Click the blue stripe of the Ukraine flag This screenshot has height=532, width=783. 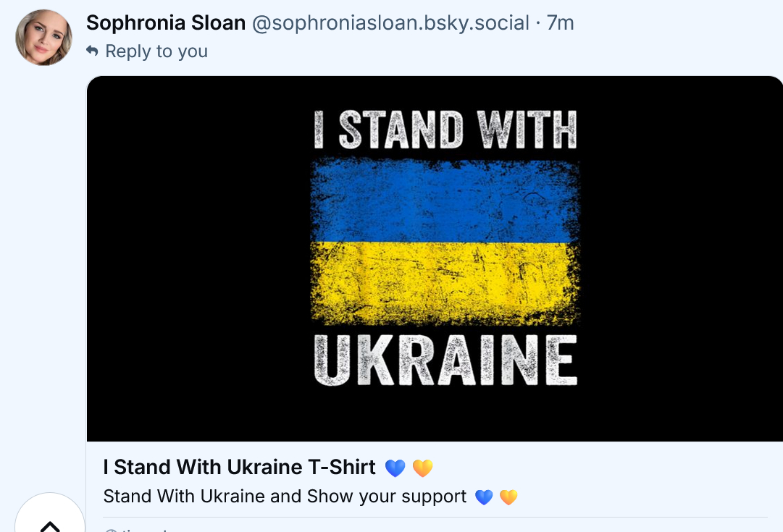click(445, 201)
